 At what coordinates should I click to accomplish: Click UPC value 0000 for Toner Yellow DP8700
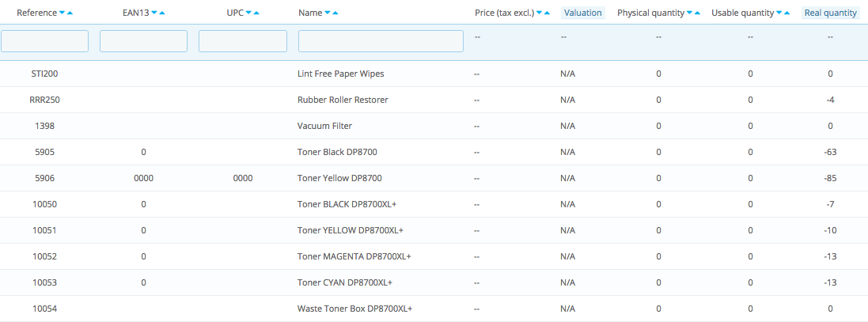(x=242, y=178)
